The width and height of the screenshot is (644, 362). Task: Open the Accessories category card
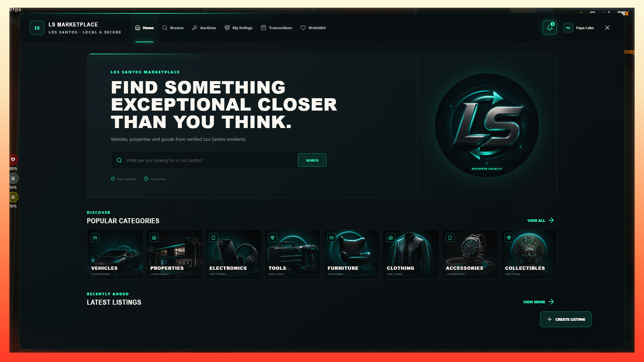[470, 254]
